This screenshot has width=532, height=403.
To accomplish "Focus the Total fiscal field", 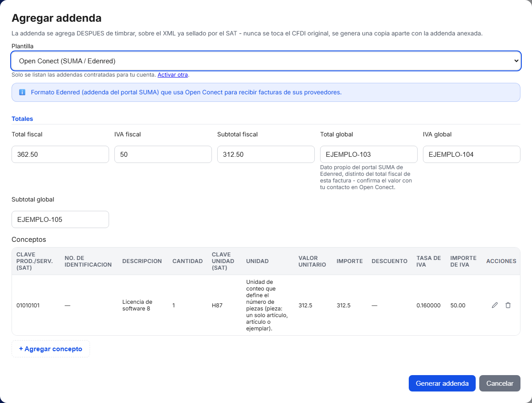I will pyautogui.click(x=60, y=155).
